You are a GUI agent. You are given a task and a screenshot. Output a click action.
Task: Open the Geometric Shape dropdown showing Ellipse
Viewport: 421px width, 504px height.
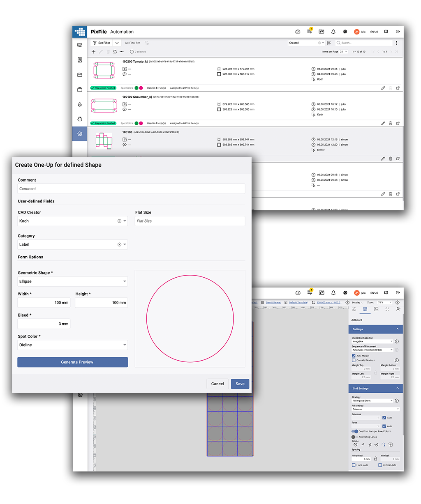click(72, 281)
